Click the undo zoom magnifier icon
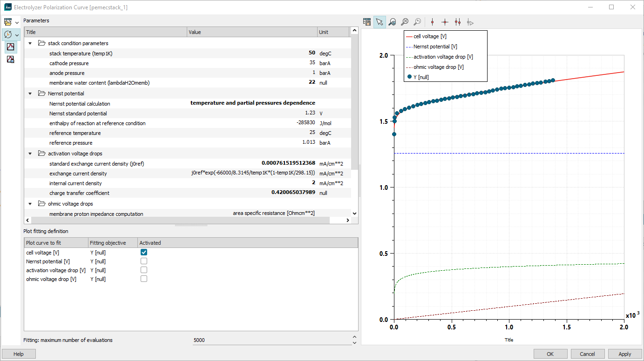 [417, 22]
